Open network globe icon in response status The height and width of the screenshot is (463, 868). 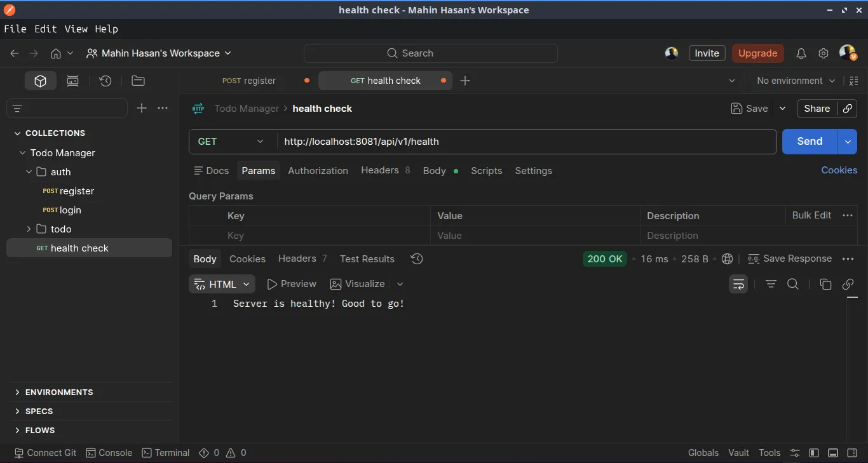tap(728, 258)
